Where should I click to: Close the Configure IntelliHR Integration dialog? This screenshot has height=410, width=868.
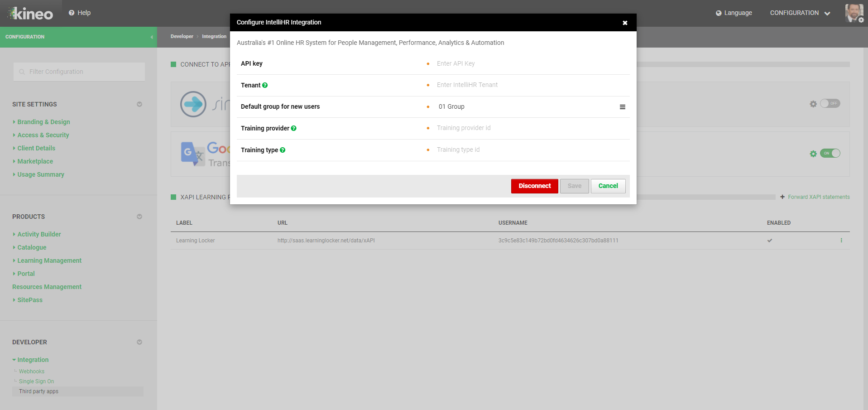(x=625, y=23)
